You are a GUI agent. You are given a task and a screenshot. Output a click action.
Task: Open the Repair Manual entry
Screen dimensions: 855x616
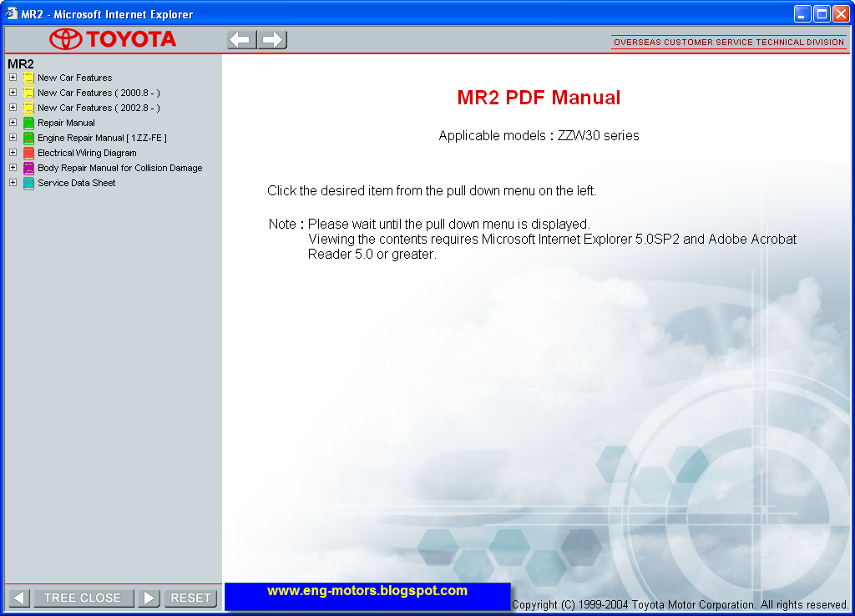(66, 124)
